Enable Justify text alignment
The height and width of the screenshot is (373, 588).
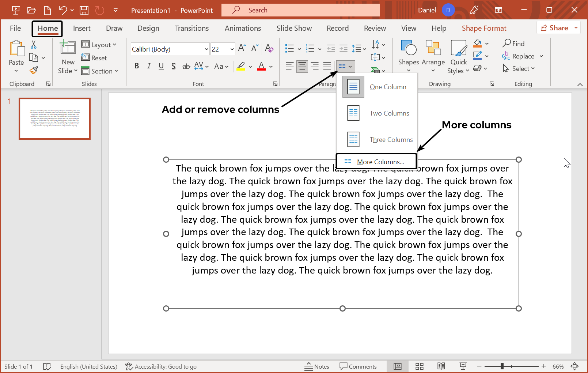(x=327, y=66)
